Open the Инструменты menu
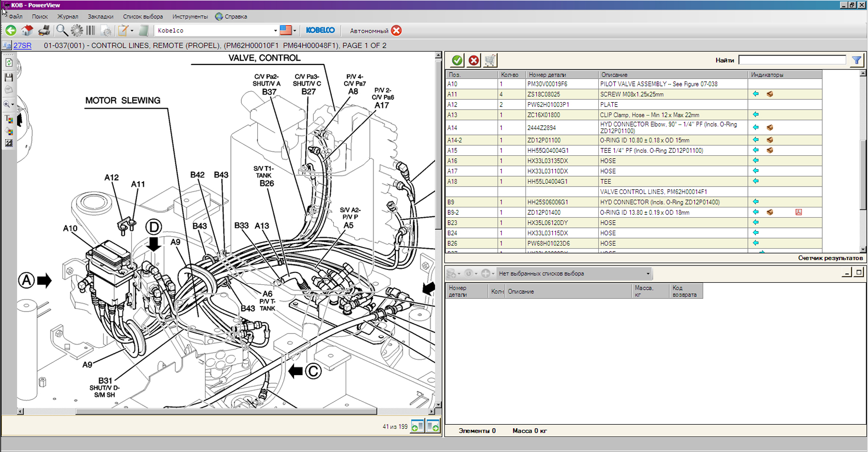The width and height of the screenshot is (868, 452). click(190, 17)
